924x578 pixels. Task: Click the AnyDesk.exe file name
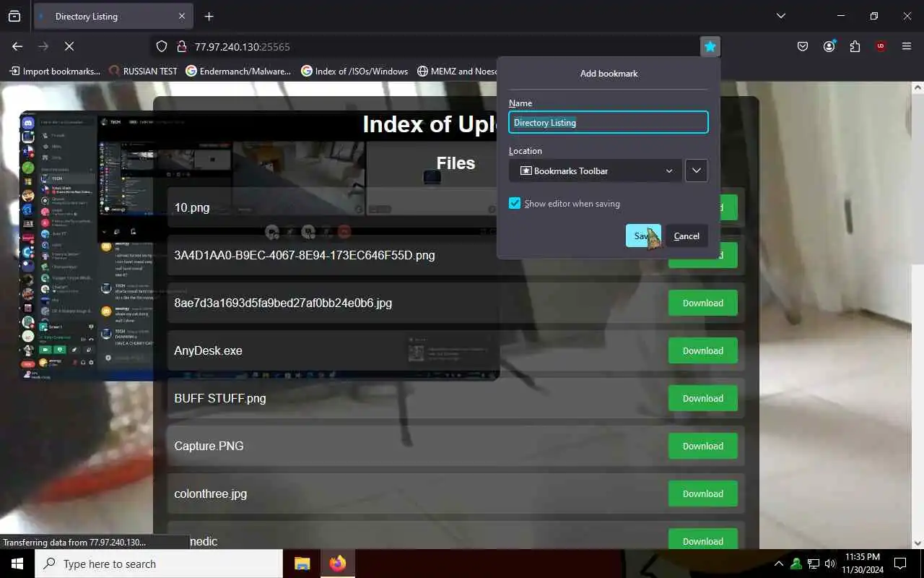pos(208,350)
